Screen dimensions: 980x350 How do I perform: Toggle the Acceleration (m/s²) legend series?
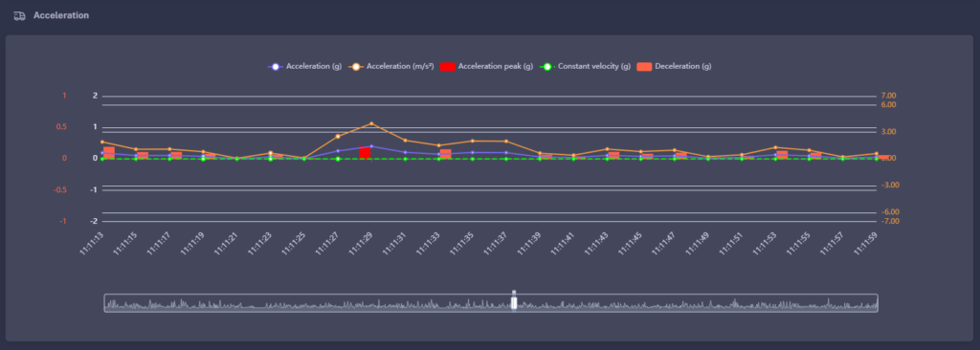click(391, 66)
